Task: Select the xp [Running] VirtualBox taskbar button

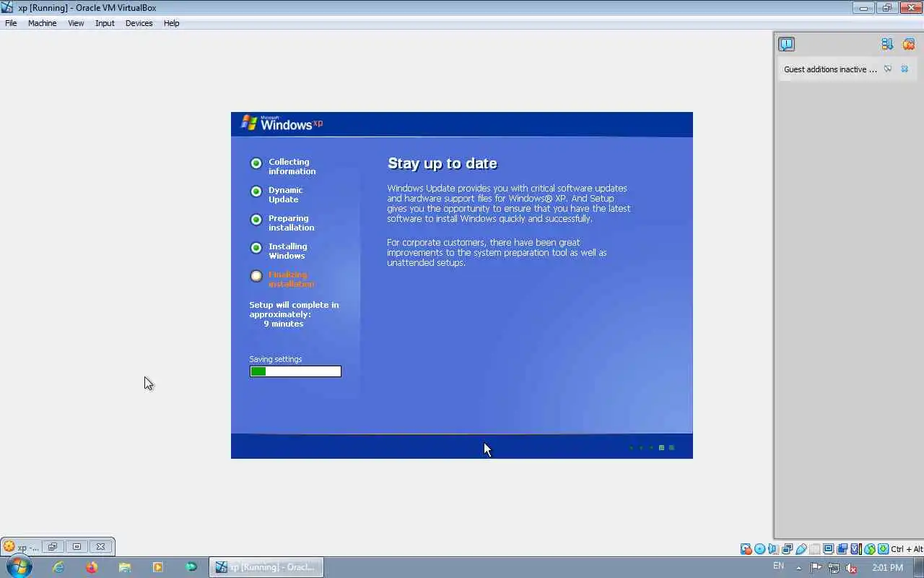Action: tap(266, 567)
